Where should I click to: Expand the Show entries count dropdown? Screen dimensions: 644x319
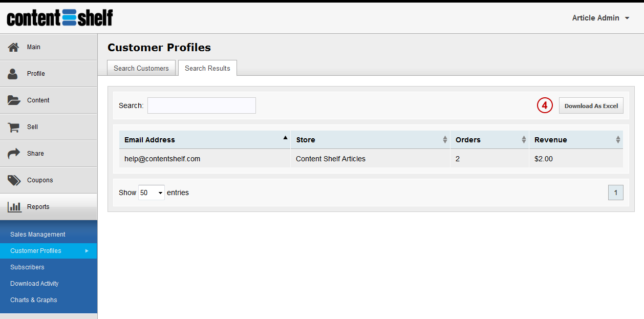click(152, 193)
